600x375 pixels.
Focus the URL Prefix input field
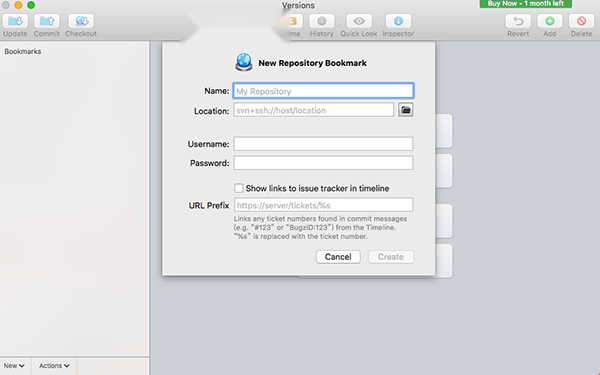pos(323,205)
